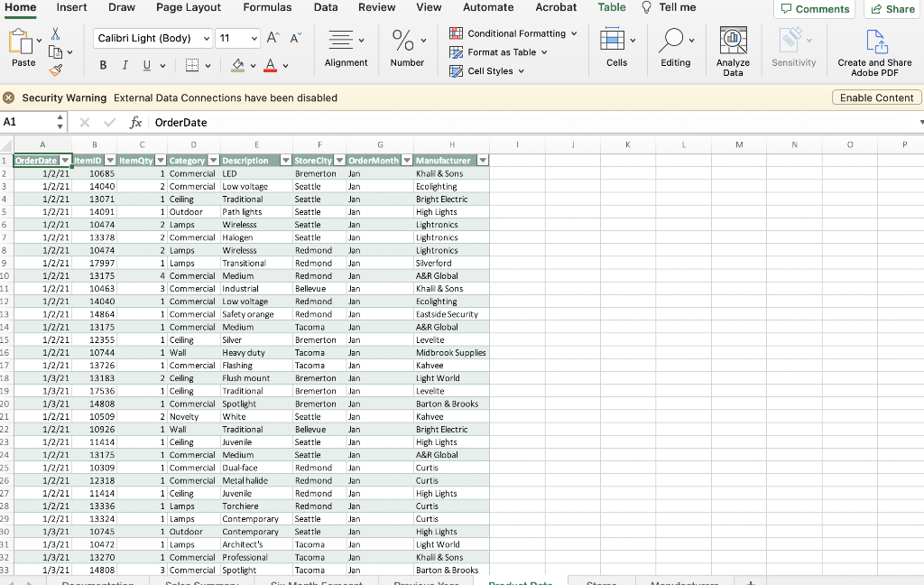Open the StoreCity column filter dropdown
Viewport: 924px width, 585px height.
point(339,161)
